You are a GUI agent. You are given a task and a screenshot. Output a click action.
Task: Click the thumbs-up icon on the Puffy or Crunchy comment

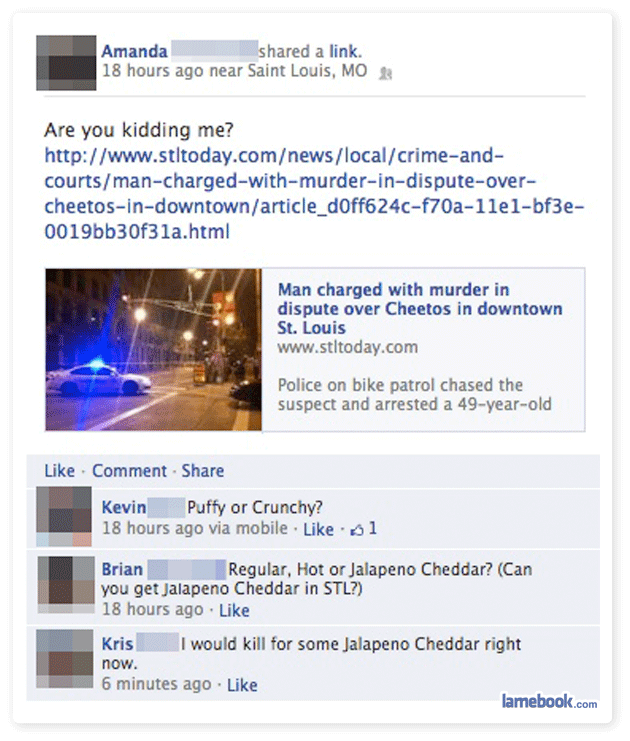pyautogui.click(x=356, y=530)
